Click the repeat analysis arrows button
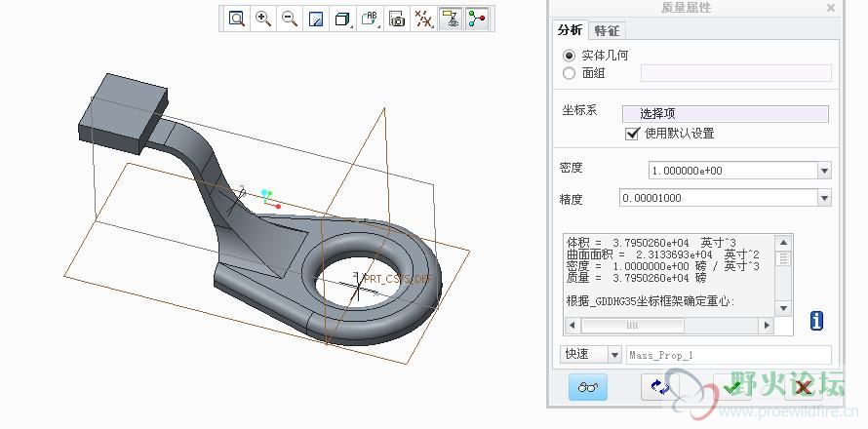 (x=660, y=387)
